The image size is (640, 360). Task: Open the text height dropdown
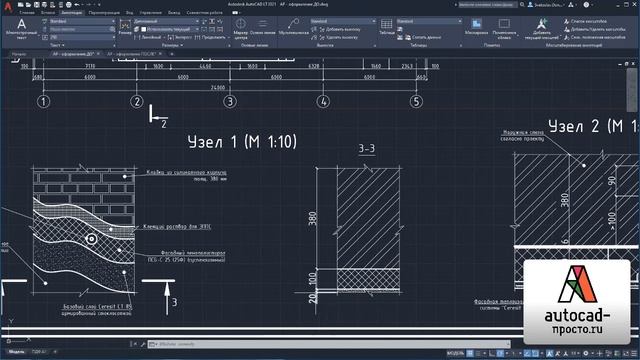82,37
